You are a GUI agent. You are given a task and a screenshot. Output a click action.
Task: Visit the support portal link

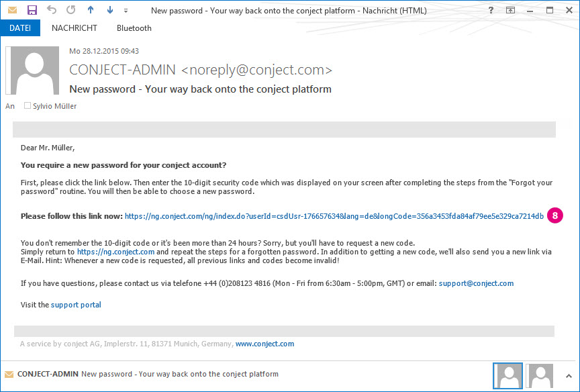76,305
